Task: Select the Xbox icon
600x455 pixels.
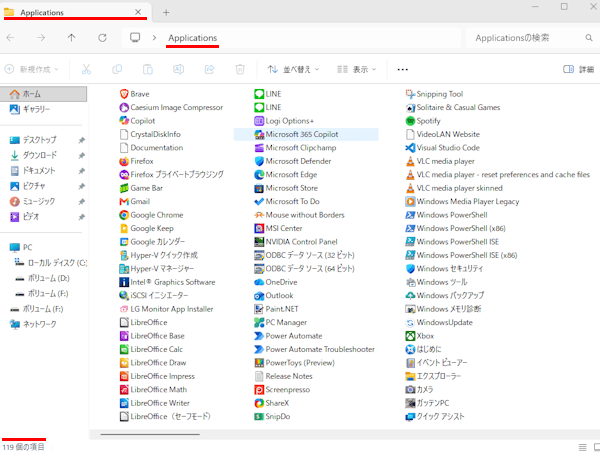Action: point(410,336)
